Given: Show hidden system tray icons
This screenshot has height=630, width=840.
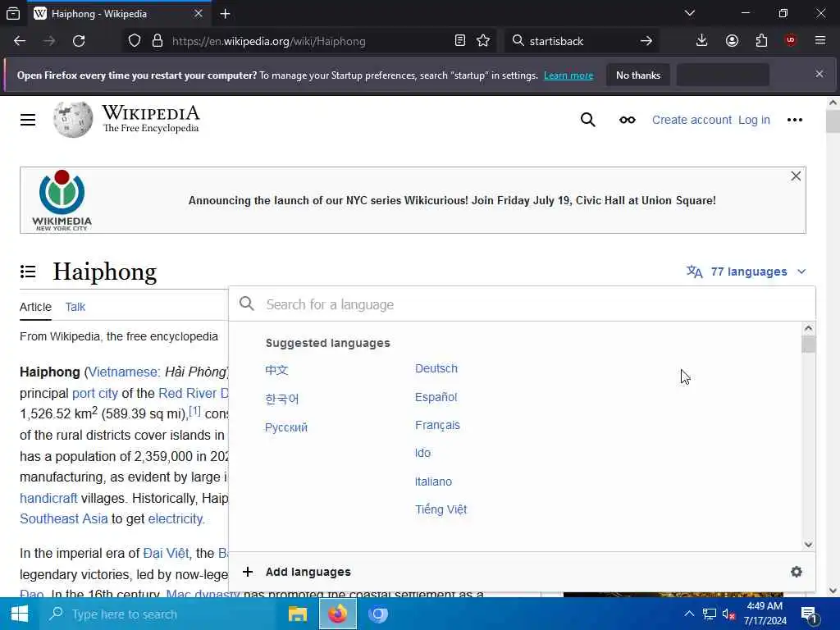Looking at the screenshot, I should pos(689,614).
